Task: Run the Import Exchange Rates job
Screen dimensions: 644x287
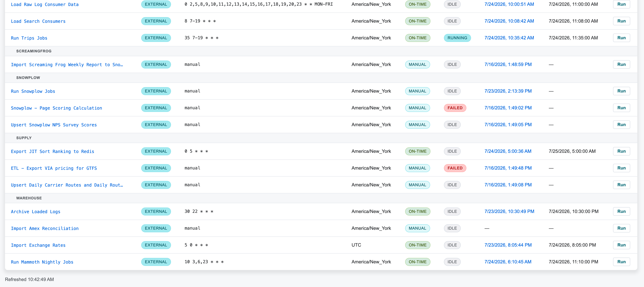Action: click(x=622, y=245)
